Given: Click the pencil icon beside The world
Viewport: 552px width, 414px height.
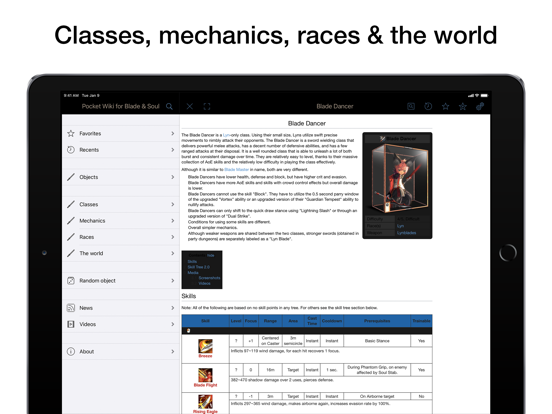Looking at the screenshot, I should (x=71, y=253).
